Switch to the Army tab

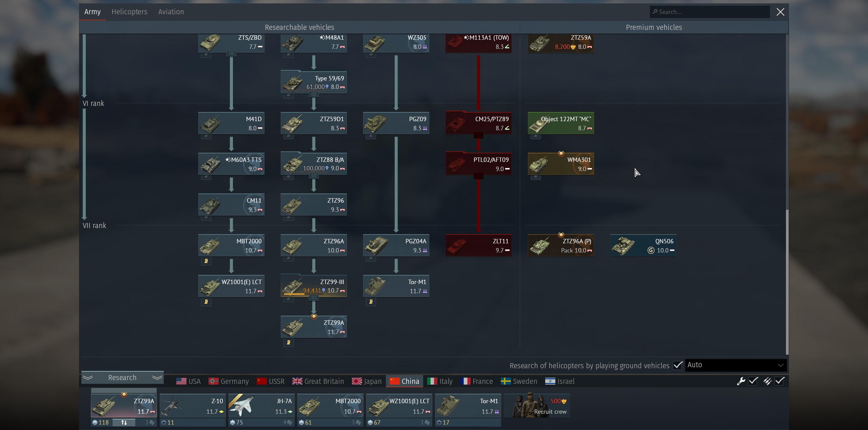pos(93,12)
